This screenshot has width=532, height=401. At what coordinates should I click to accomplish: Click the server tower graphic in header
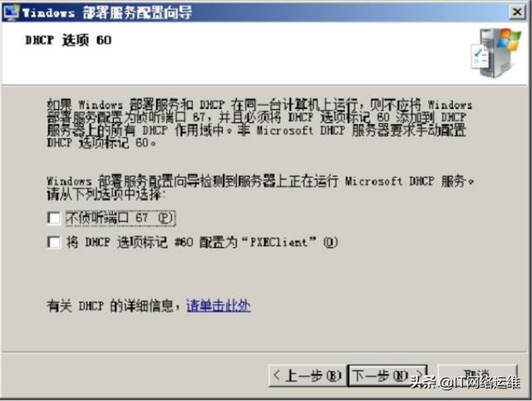click(x=495, y=52)
